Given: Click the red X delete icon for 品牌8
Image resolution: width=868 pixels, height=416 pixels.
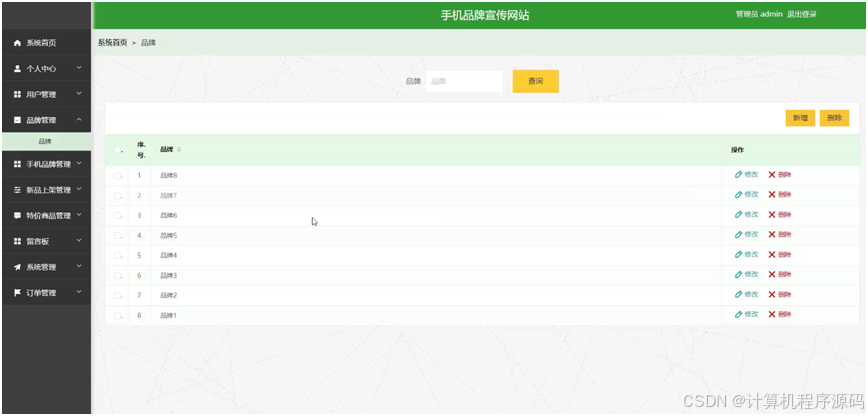Looking at the screenshot, I should click(x=772, y=174).
